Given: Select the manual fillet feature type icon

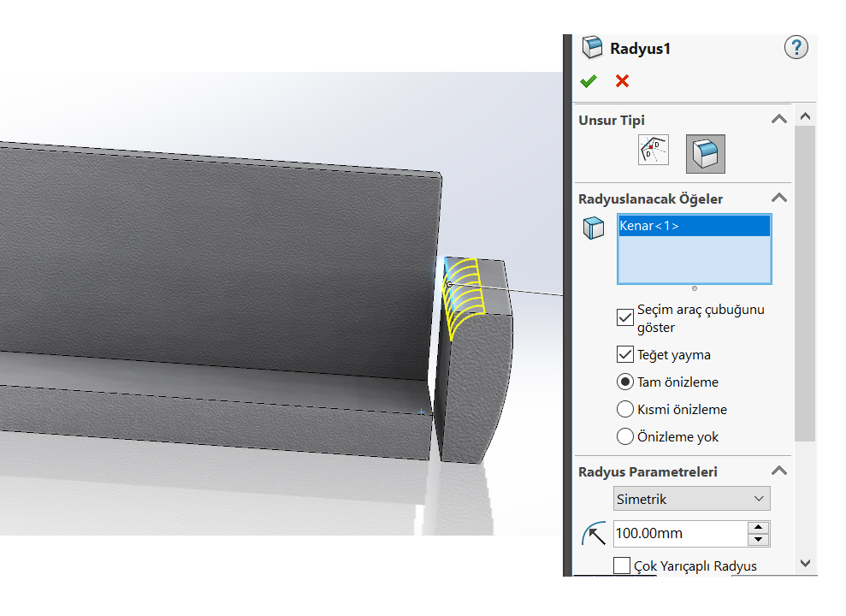Looking at the screenshot, I should (705, 154).
